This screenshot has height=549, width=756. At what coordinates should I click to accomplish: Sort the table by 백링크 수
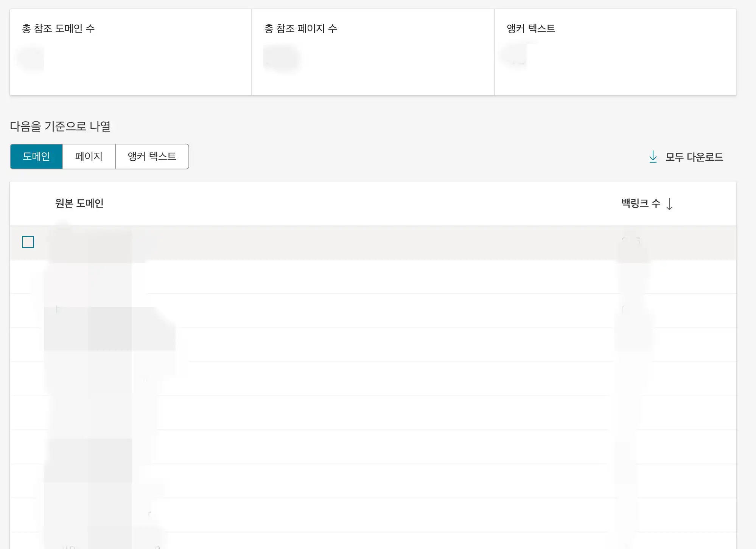[x=641, y=204]
